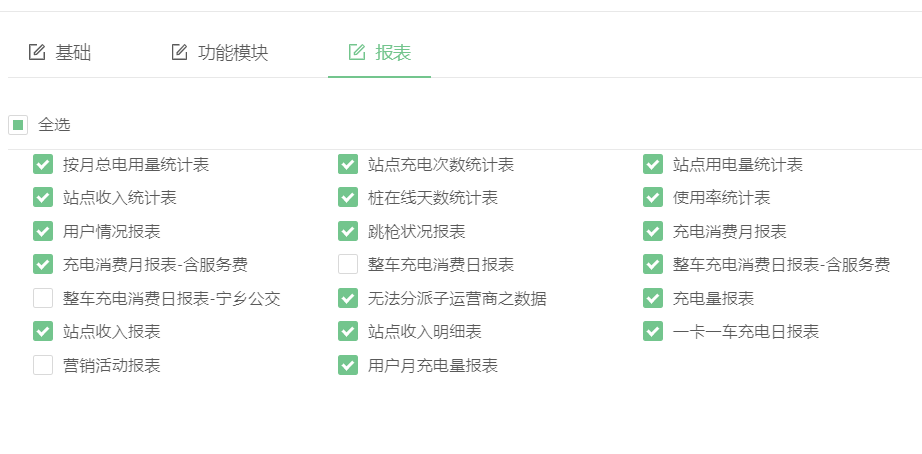This screenshot has height=454, width=922.
Task: Select the 报表 tab label
Action: [393, 53]
